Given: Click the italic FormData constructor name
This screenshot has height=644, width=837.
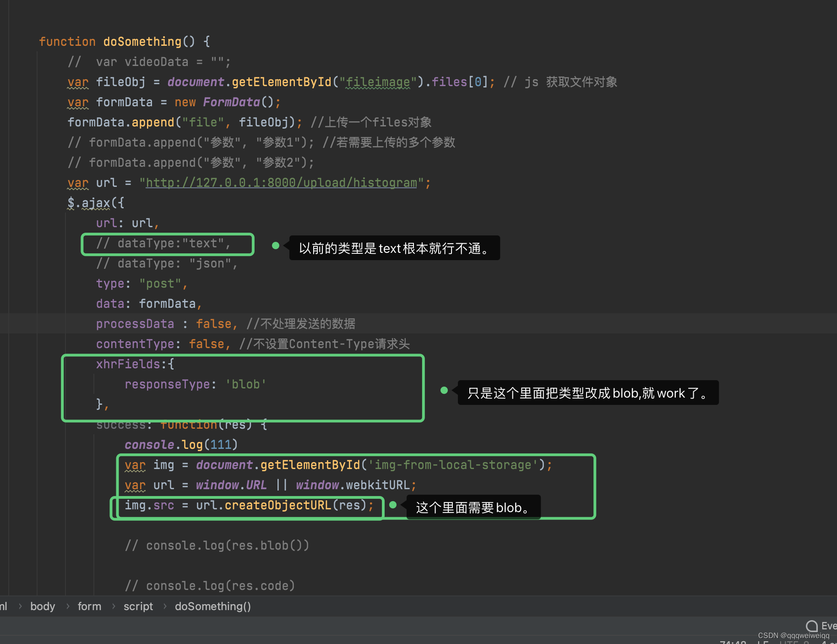Looking at the screenshot, I should (x=232, y=102).
